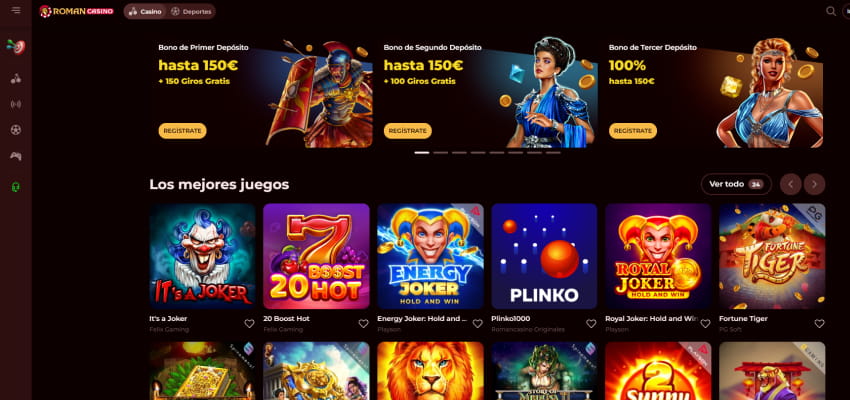Switch to the Casino tab

coord(145,11)
